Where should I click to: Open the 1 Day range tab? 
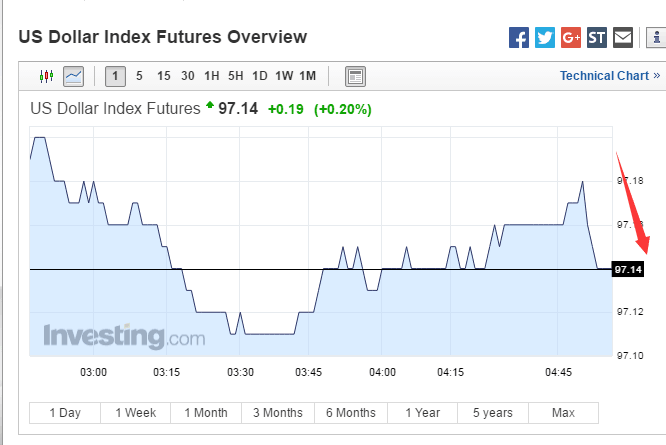64,413
